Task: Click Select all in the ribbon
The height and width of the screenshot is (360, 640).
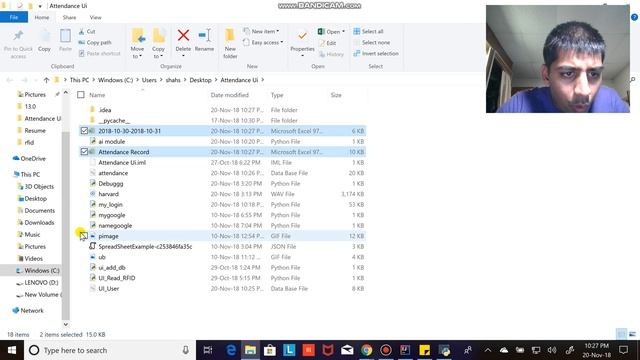Action: [368, 31]
